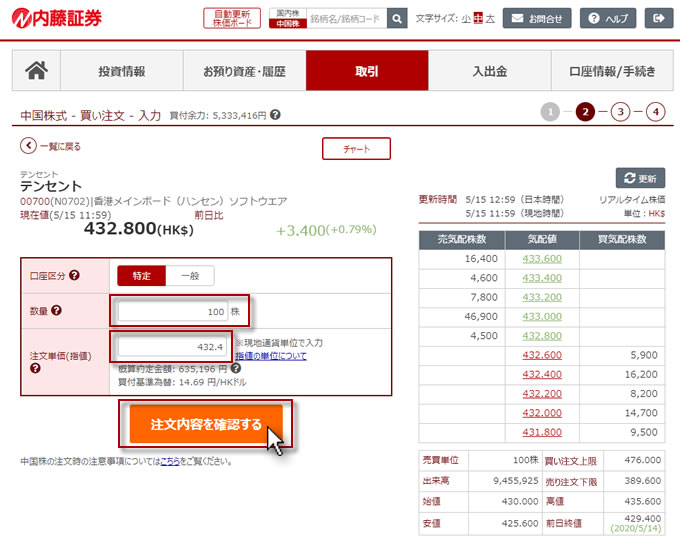Click the 安値 value 425.600
The height and width of the screenshot is (548, 680).
tap(520, 523)
